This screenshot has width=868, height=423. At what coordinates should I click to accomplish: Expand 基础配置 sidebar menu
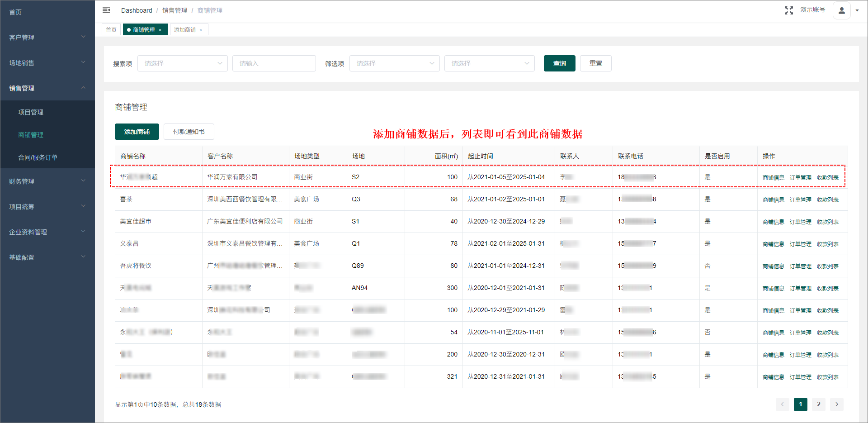click(x=47, y=257)
